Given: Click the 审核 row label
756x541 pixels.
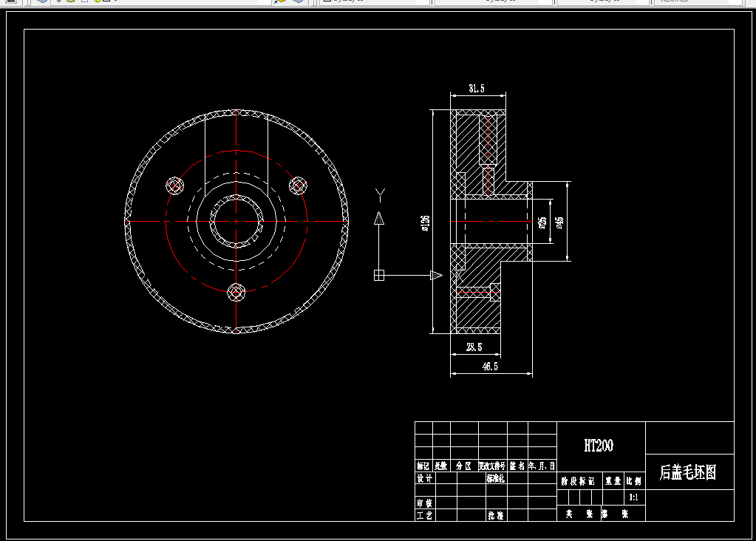Looking at the screenshot, I should 425,503.
